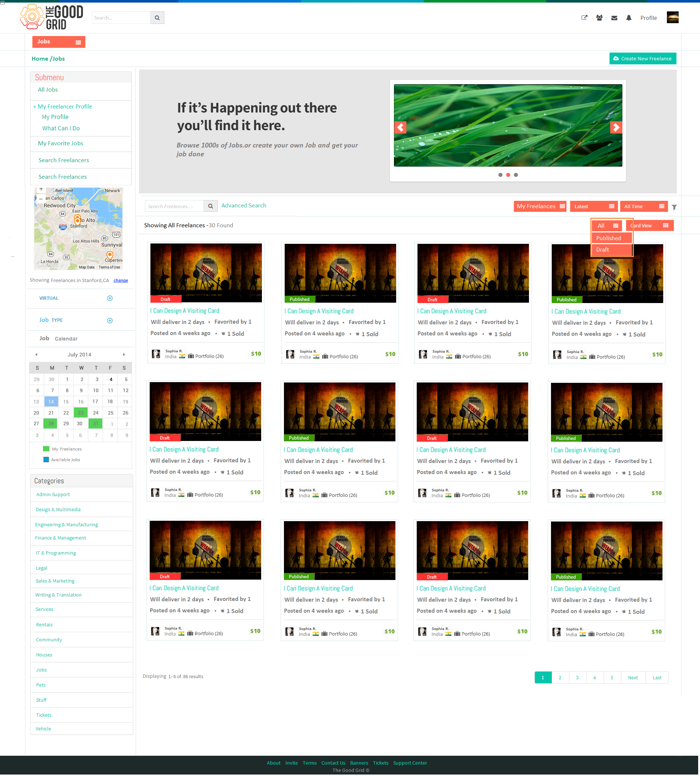700x776 pixels.
Task: Open the IT & Programming category
Action: point(56,553)
